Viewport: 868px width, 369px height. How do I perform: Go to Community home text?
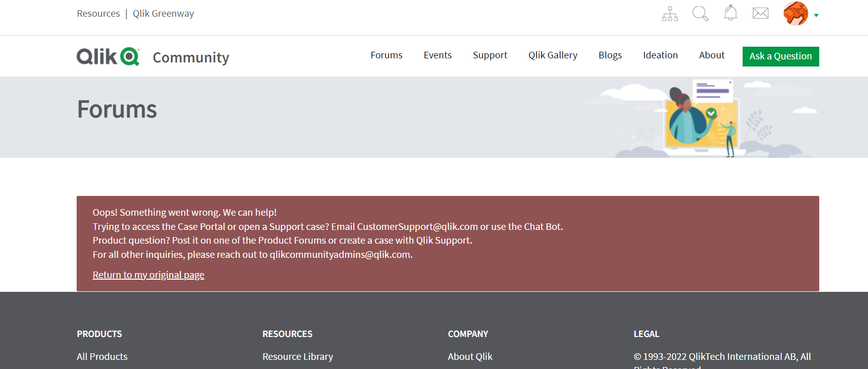(x=191, y=57)
